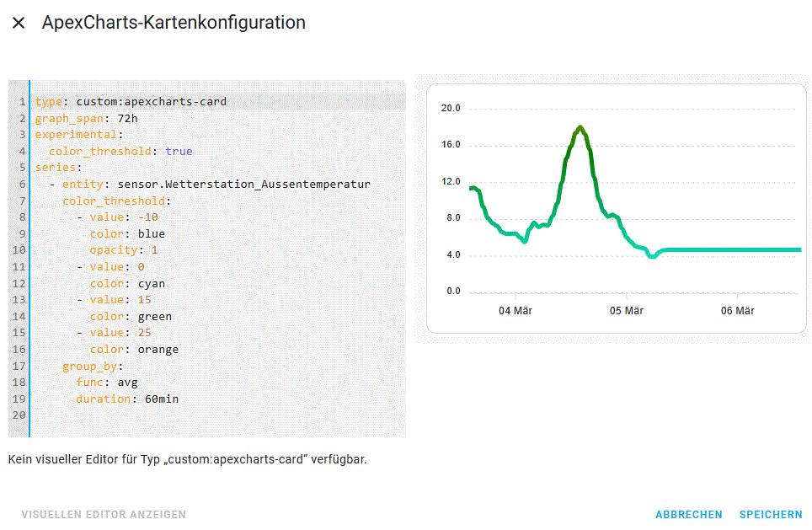Click the 20.0 y-axis label

point(451,108)
